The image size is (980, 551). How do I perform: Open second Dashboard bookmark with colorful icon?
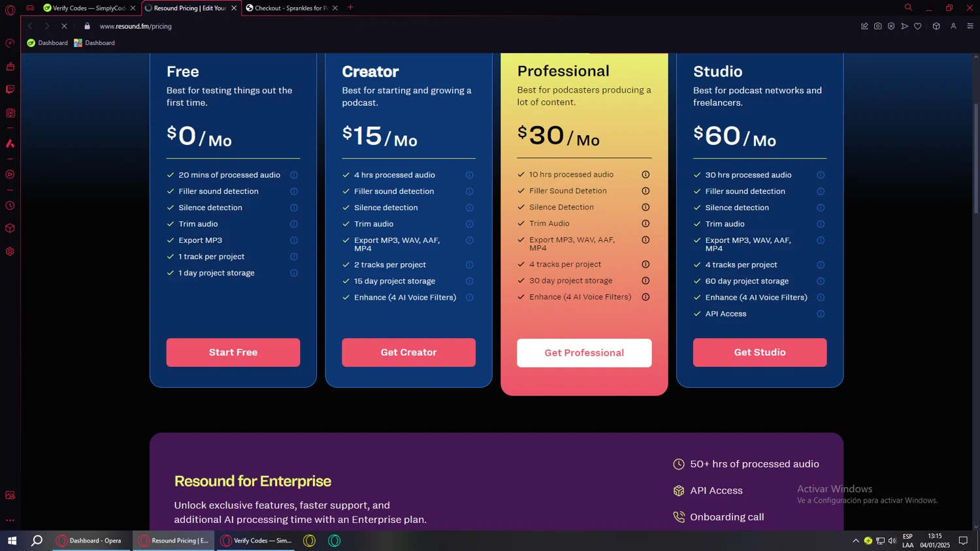click(x=95, y=43)
